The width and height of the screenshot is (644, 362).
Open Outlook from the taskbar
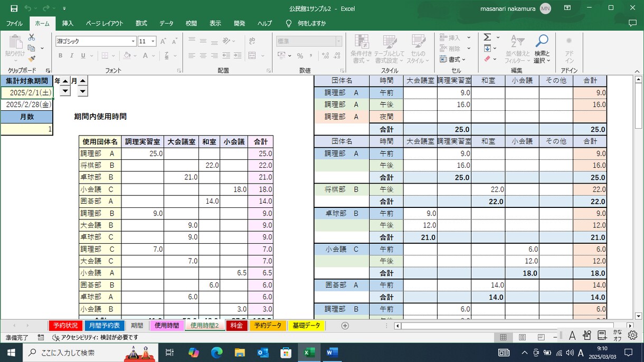[263, 353]
